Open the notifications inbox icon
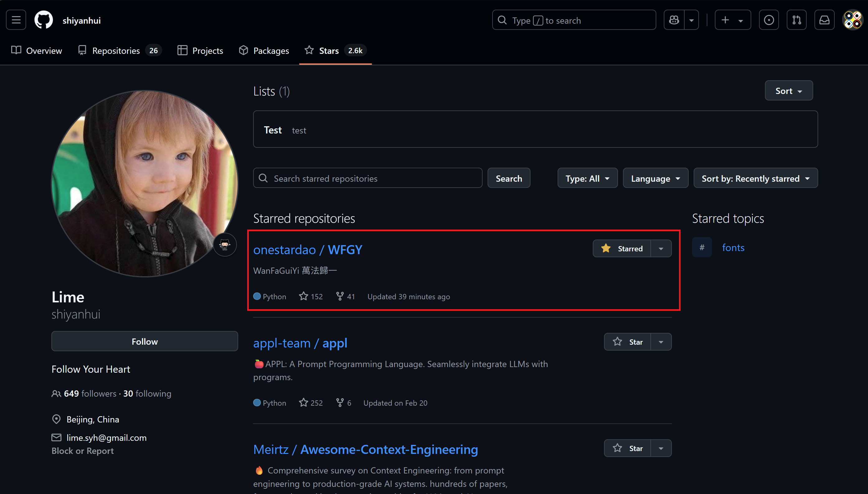Image resolution: width=868 pixels, height=494 pixels. pyautogui.click(x=824, y=20)
